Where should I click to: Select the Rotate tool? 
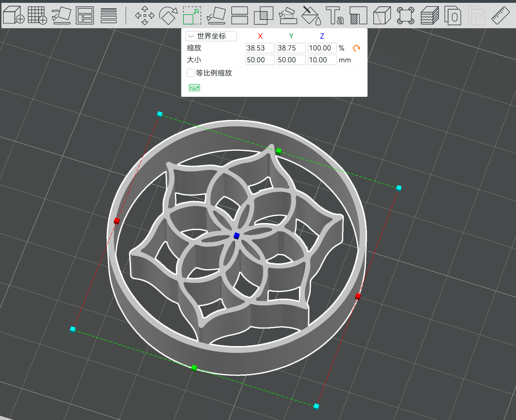tap(168, 16)
